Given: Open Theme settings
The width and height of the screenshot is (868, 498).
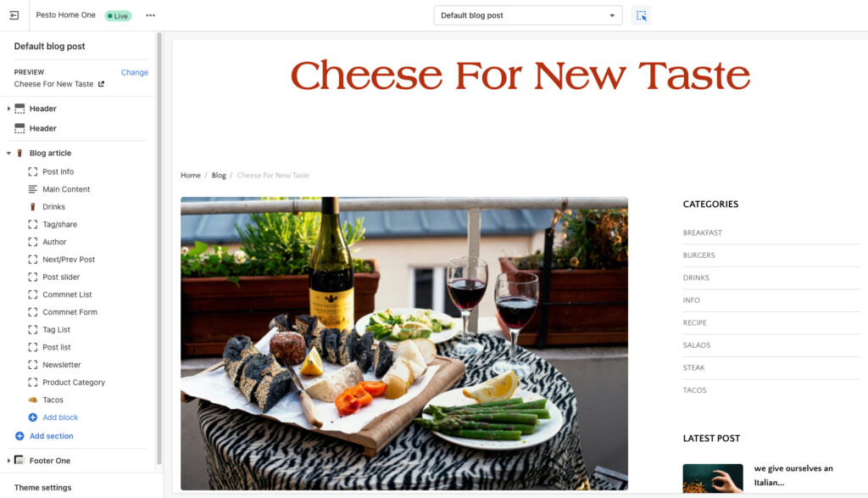Looking at the screenshot, I should pyautogui.click(x=42, y=488).
